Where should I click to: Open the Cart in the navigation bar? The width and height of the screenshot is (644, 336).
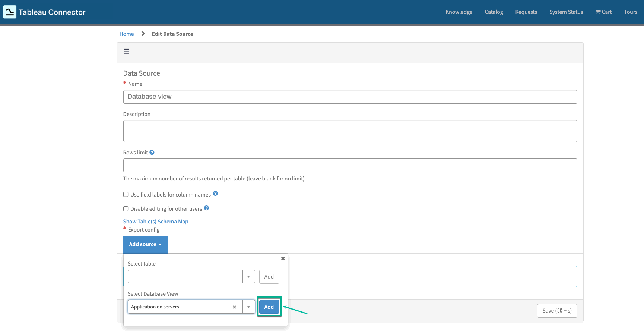(x=603, y=12)
